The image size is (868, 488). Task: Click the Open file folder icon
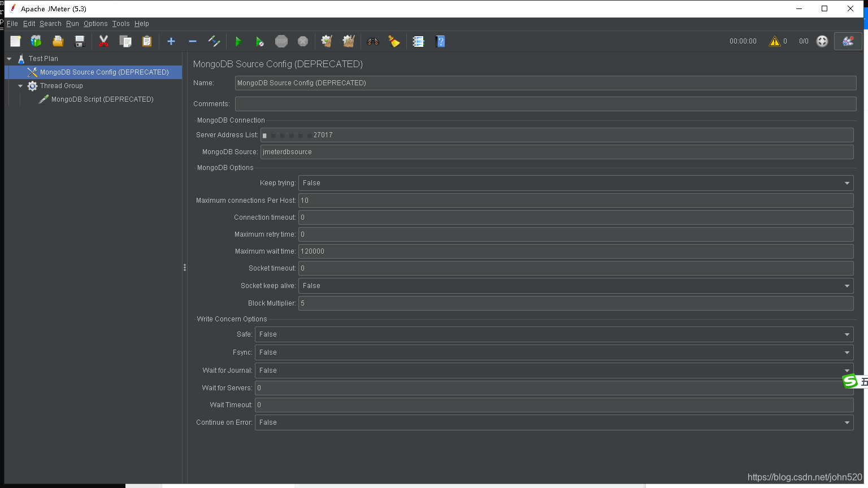click(x=58, y=41)
